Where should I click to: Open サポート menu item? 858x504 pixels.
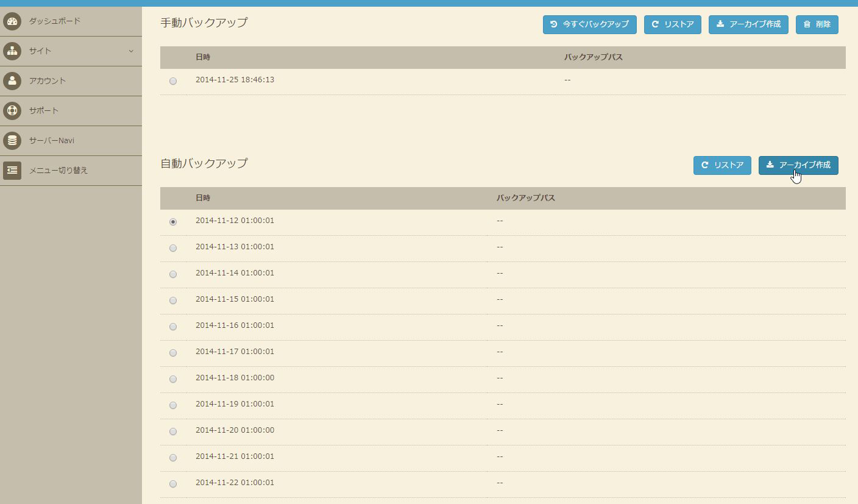(71, 111)
